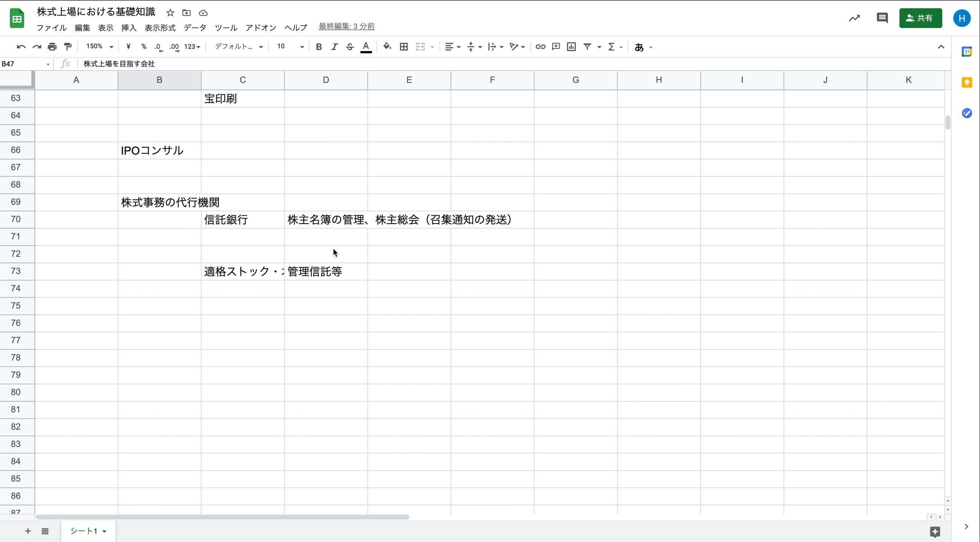Open the 挿入 menu

pyautogui.click(x=128, y=28)
